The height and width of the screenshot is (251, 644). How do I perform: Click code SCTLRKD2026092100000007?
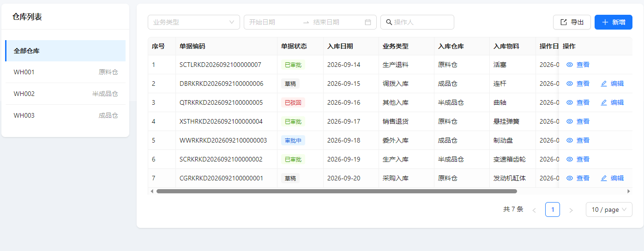point(220,65)
